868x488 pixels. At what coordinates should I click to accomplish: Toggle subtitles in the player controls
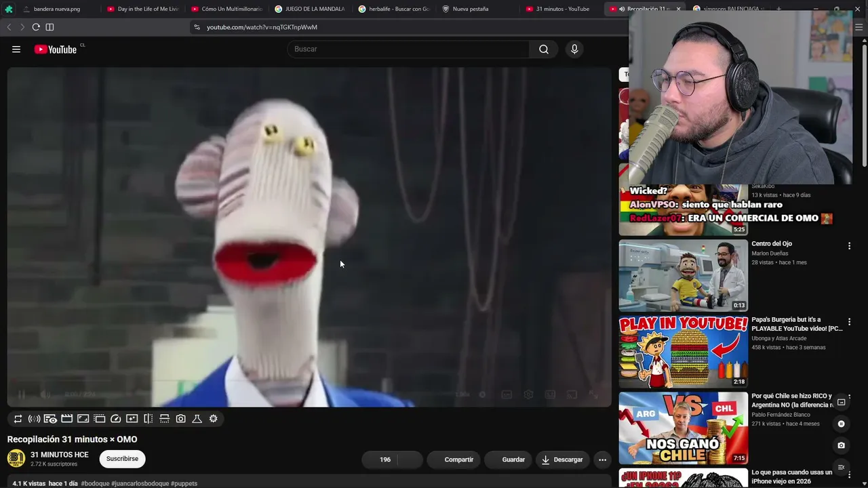coord(507,394)
